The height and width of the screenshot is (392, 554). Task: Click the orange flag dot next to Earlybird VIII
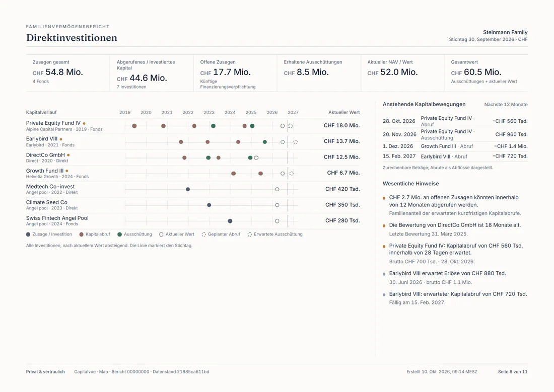(x=61, y=139)
